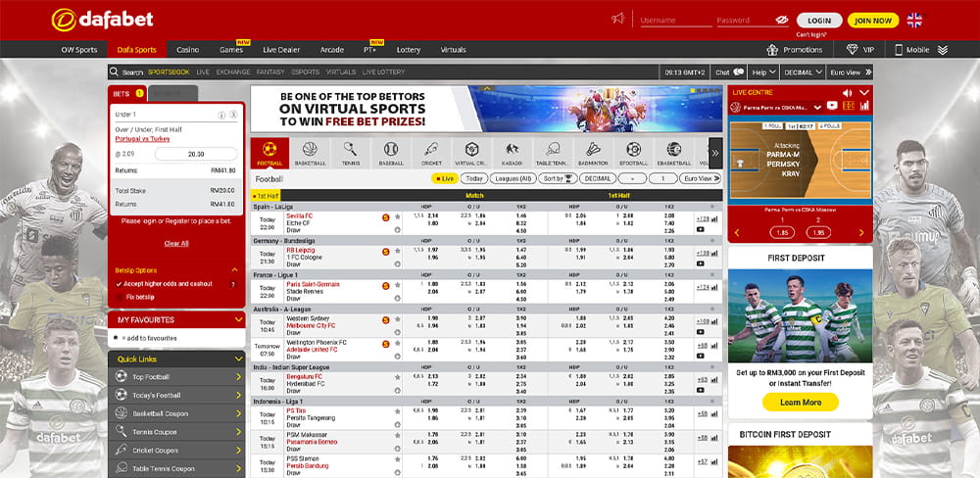Show Live Centre statistics bars icon
This screenshot has height=478, width=980.
pos(864,106)
